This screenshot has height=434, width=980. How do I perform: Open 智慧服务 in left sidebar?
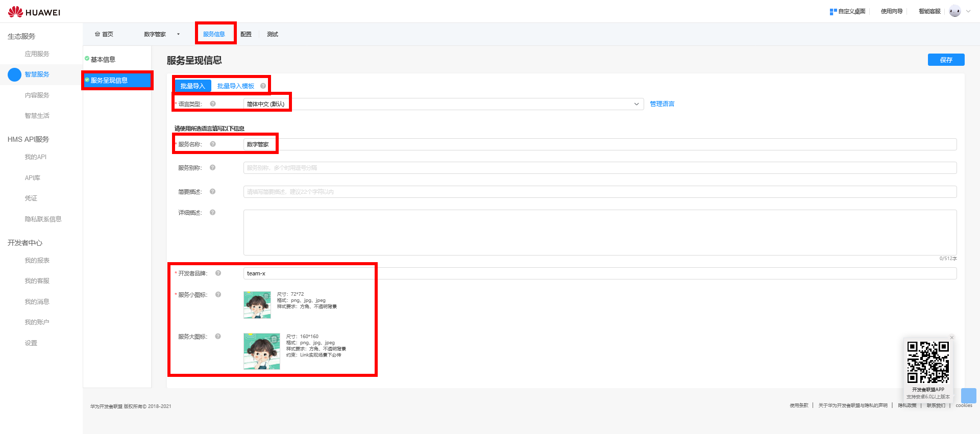point(37,74)
